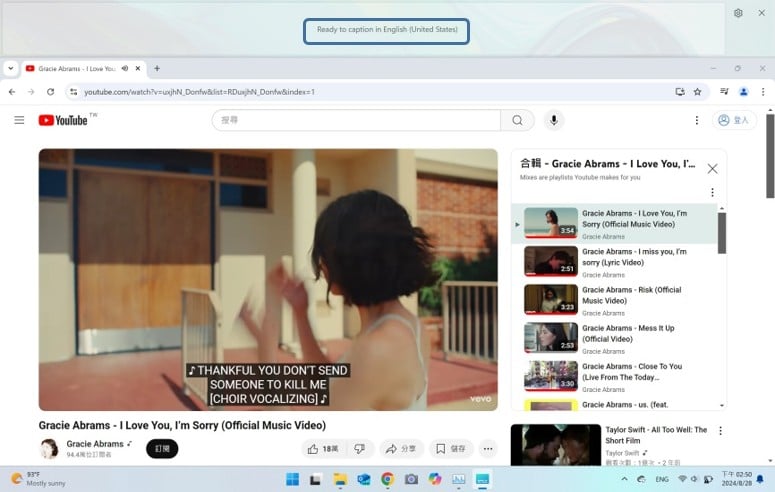Open Chrome three-dot menu
Viewport: 775px width, 492px height.
763,91
